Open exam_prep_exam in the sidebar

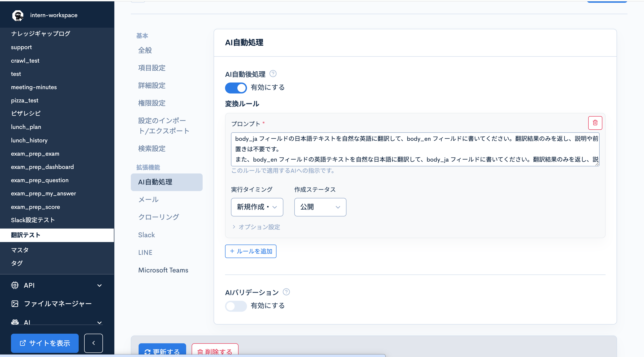point(35,154)
